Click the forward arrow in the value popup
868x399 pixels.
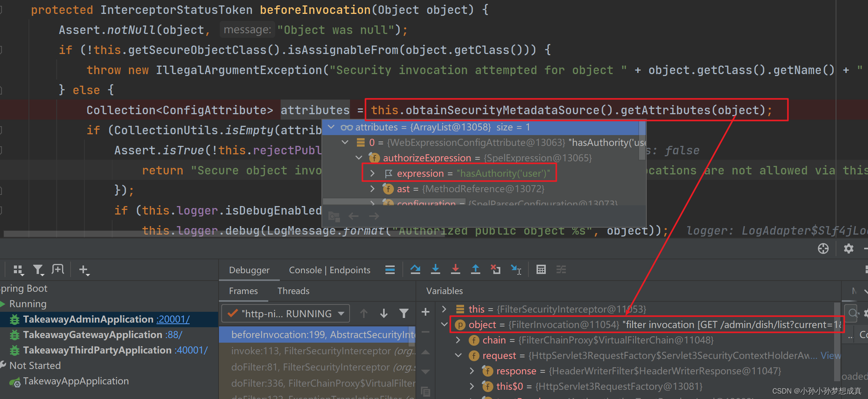tap(374, 216)
